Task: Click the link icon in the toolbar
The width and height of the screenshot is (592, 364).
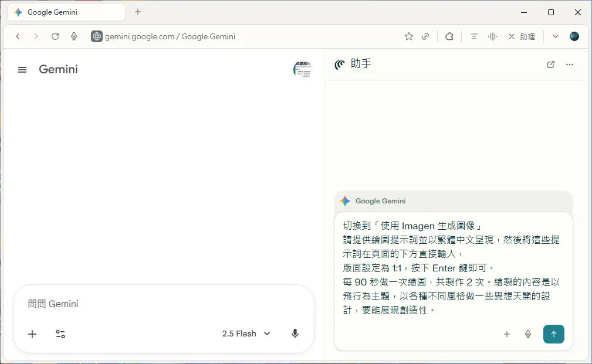Action: click(425, 36)
